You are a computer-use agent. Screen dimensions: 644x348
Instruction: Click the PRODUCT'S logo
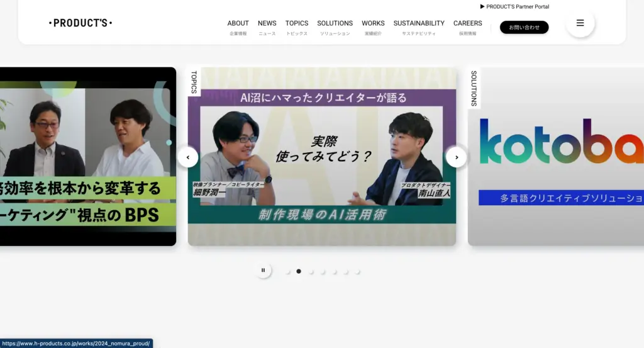click(80, 23)
